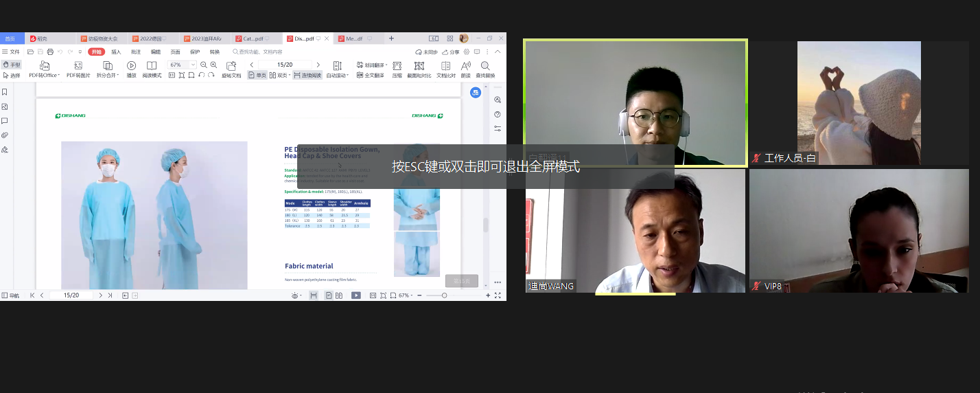
Task: Enter 阅读模式 reading mode
Action: [x=152, y=69]
